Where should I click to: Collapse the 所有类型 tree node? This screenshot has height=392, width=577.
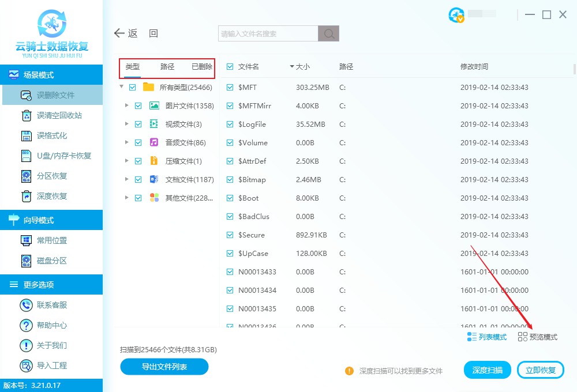pyautogui.click(x=121, y=87)
